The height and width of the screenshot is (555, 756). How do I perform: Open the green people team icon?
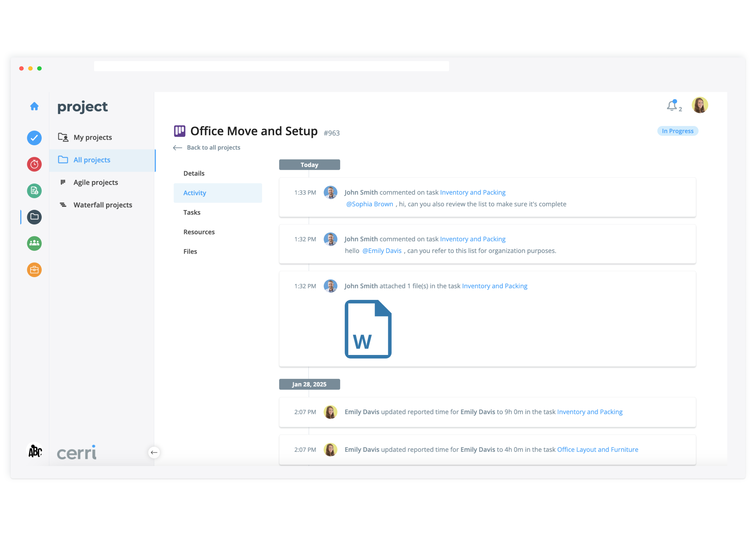34,243
